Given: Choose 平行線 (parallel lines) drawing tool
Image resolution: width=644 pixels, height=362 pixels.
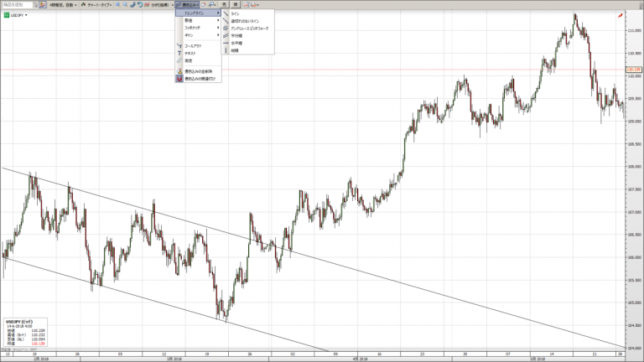Looking at the screenshot, I should pyautogui.click(x=236, y=35).
